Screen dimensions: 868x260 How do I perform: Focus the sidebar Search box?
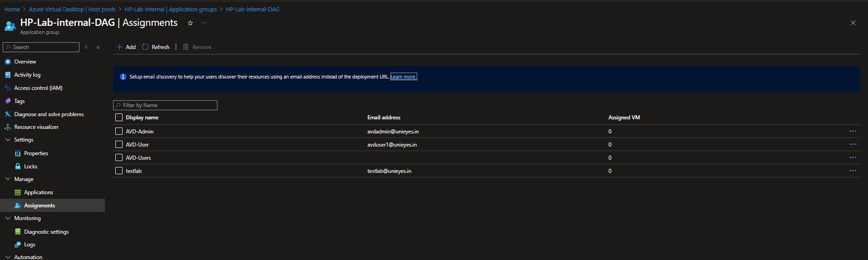click(x=41, y=47)
